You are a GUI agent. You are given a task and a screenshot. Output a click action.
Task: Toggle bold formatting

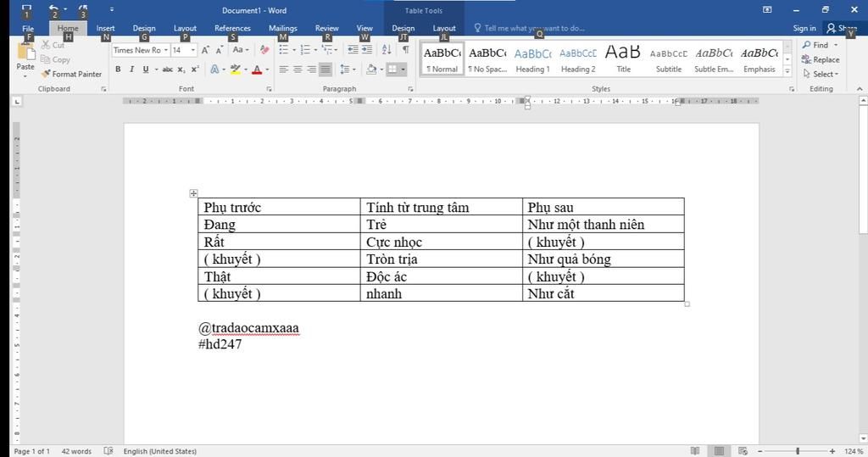pyautogui.click(x=118, y=70)
